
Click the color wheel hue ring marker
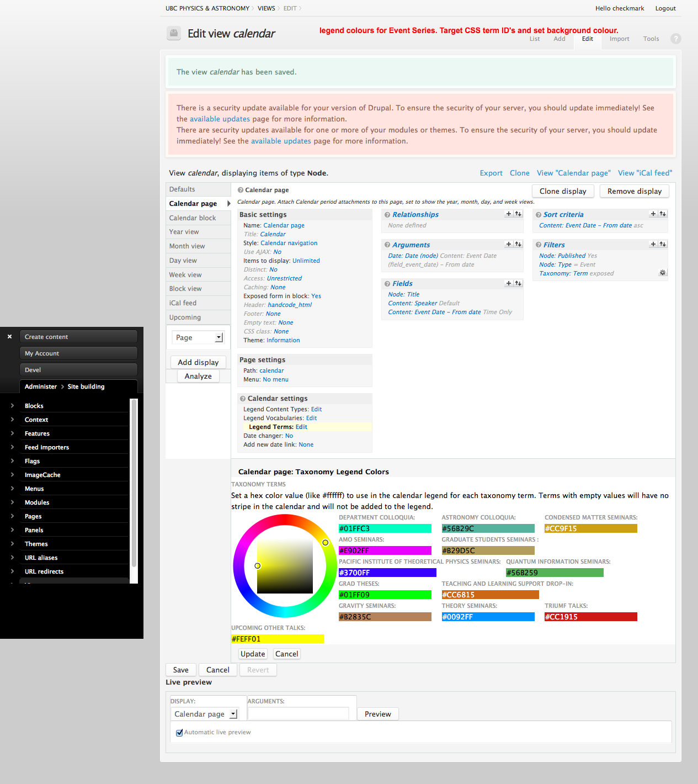[x=326, y=543]
